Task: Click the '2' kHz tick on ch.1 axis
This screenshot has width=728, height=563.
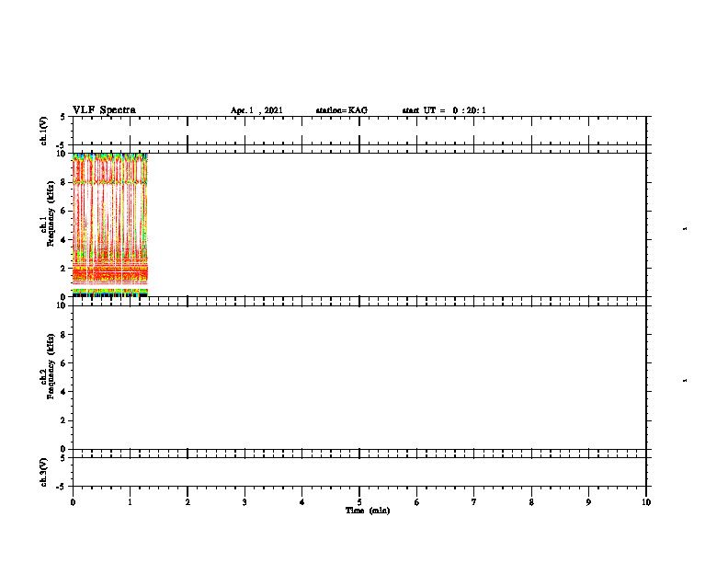Action: [63, 269]
